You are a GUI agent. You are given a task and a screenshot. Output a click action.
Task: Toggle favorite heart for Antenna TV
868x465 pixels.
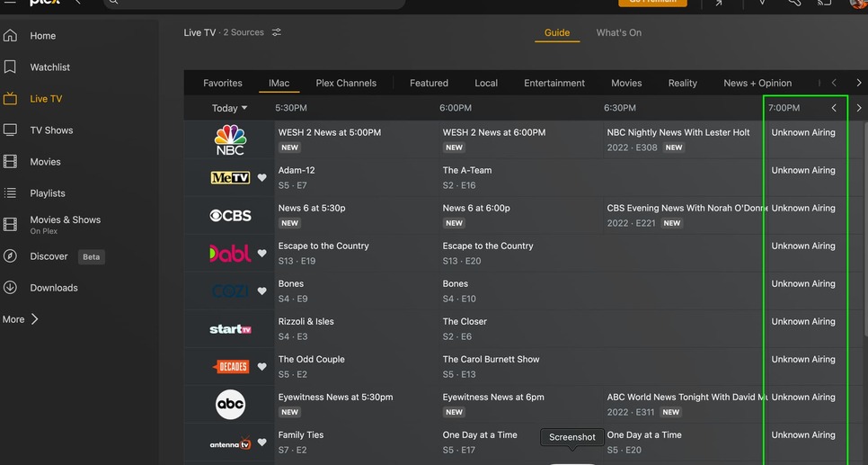click(261, 443)
